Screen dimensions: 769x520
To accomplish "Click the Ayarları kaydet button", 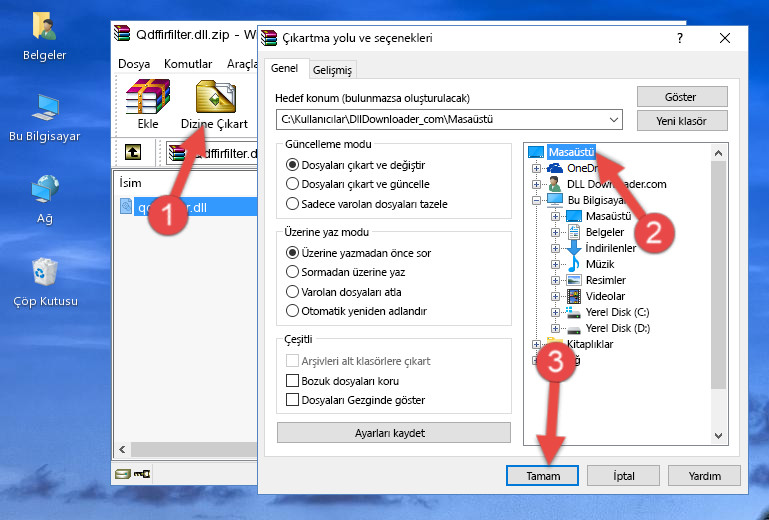I will tap(394, 433).
